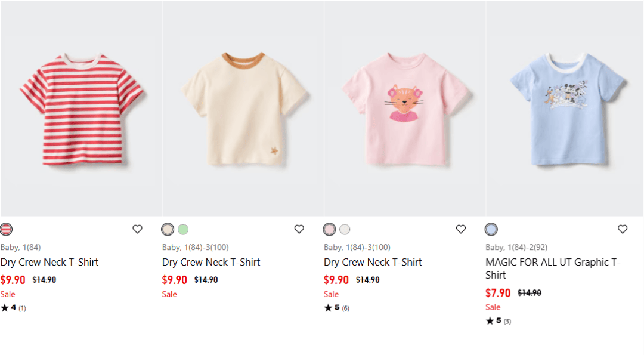Select the red striped color swatch

tap(6, 229)
